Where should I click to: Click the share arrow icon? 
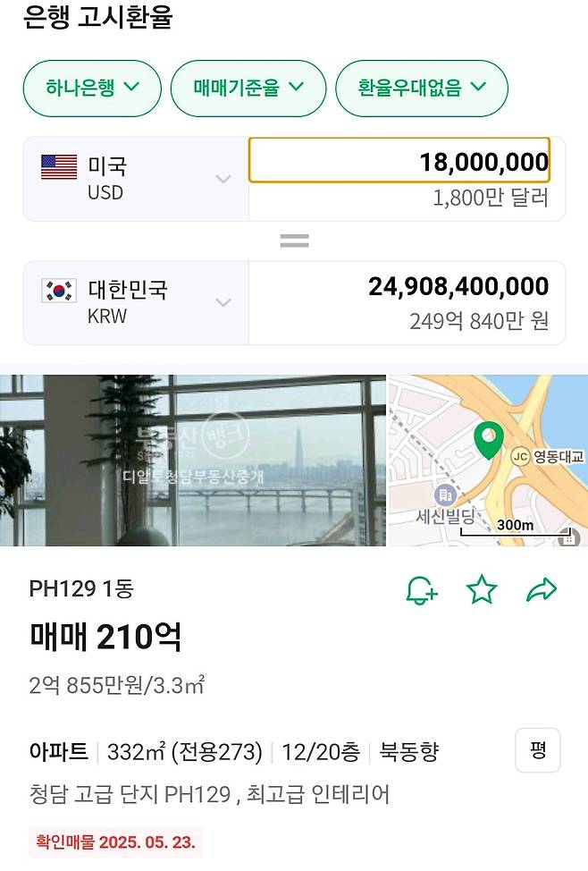(x=541, y=589)
